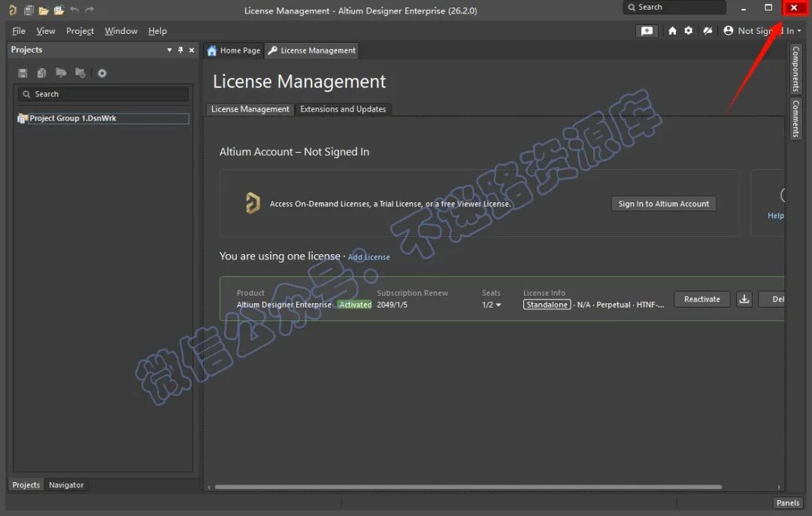Click the crossed-out cloud connection icon
The image size is (812, 516).
pos(707,31)
